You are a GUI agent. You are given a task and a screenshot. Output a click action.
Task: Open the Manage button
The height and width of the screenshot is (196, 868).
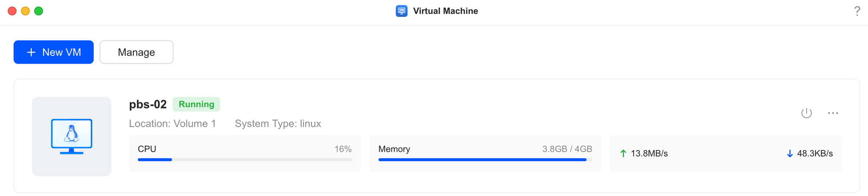(136, 52)
